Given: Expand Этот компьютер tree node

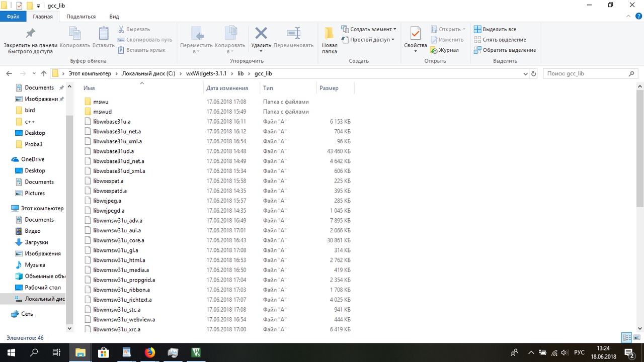Looking at the screenshot, I should tap(42, 208).
